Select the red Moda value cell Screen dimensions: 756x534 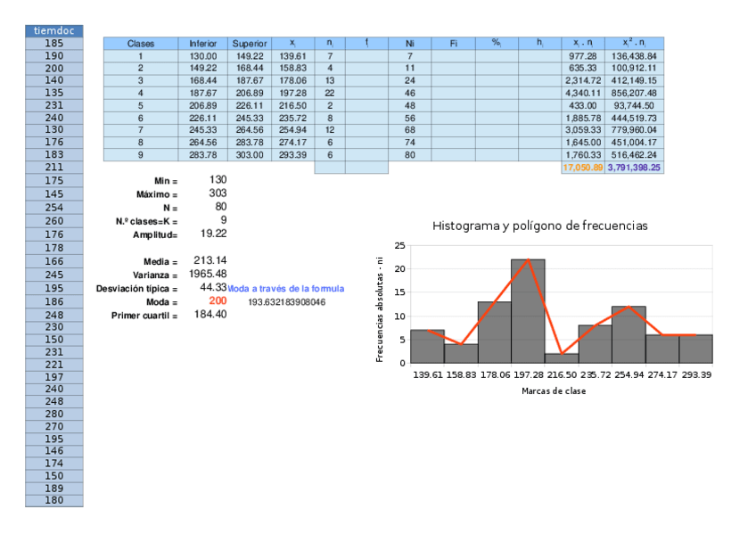coord(218,301)
